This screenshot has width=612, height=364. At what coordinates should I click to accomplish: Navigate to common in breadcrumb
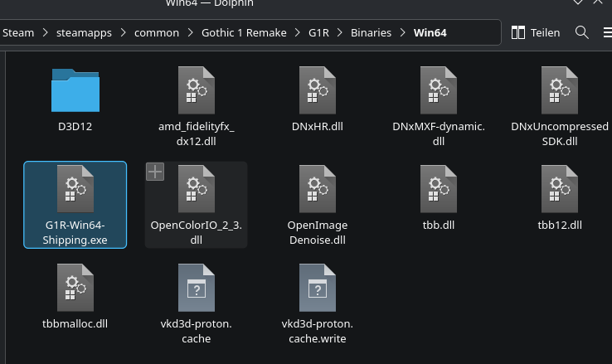tap(157, 33)
